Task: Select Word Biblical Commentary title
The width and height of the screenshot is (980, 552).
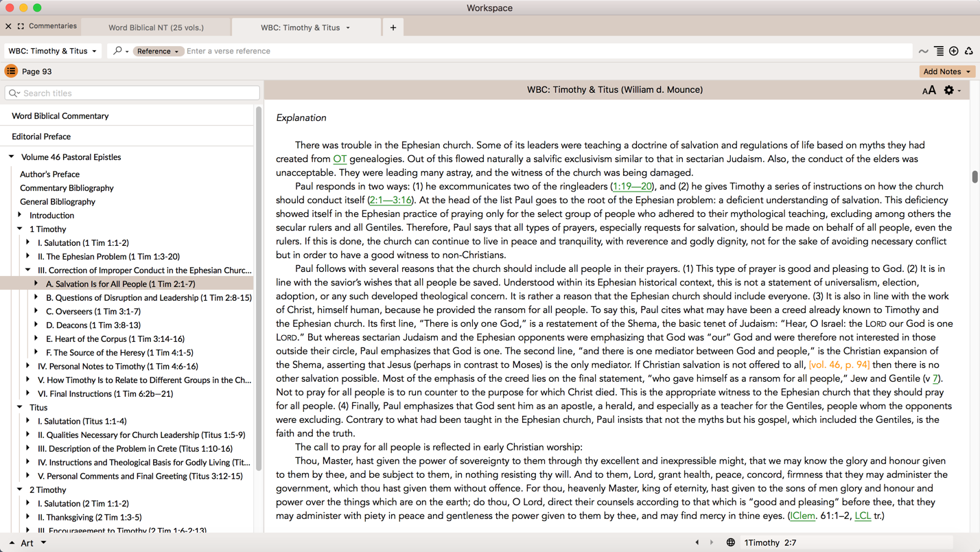Action: coord(60,116)
